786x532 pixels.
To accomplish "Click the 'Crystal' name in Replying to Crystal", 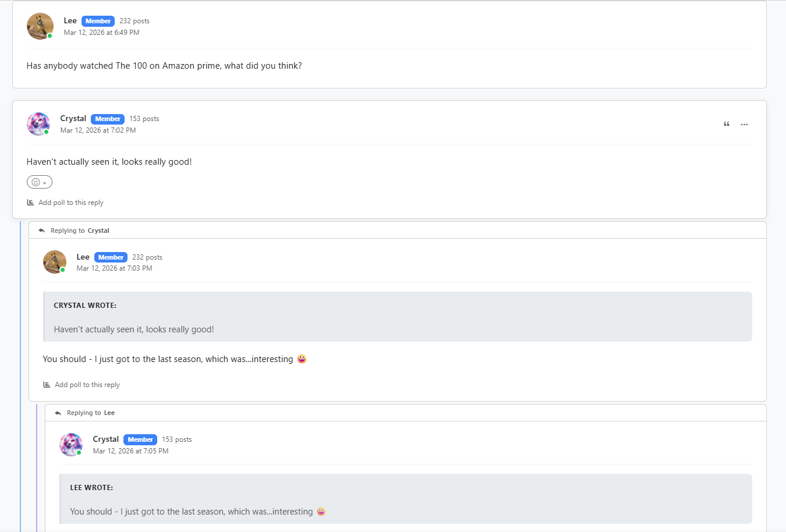I will tap(98, 230).
